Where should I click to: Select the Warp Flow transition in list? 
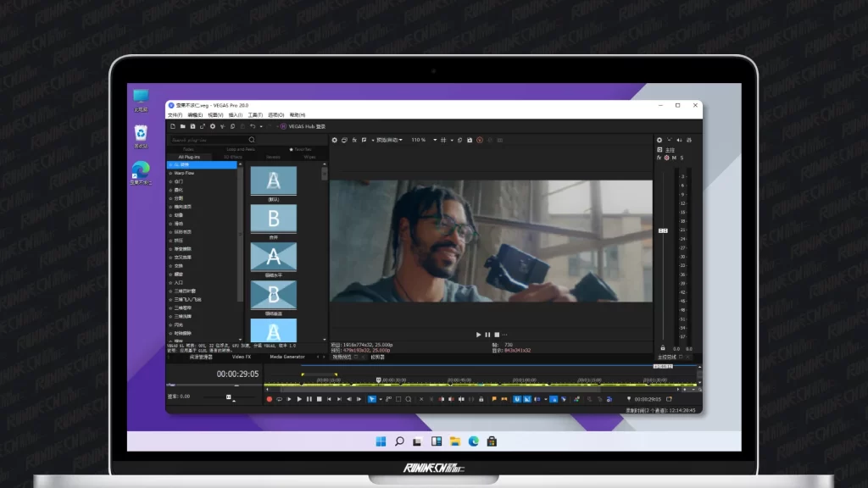[184, 173]
